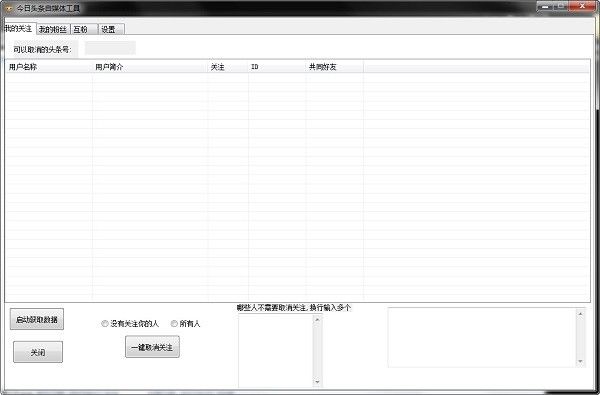Screen dimensions: 600x395
Task: Click exclusion list scrollbar down arrow
Action: [317, 382]
